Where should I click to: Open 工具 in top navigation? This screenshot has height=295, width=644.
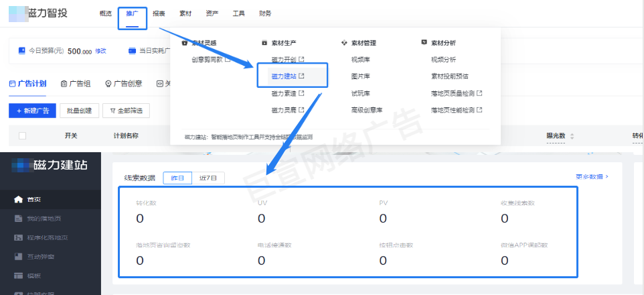[x=238, y=13]
